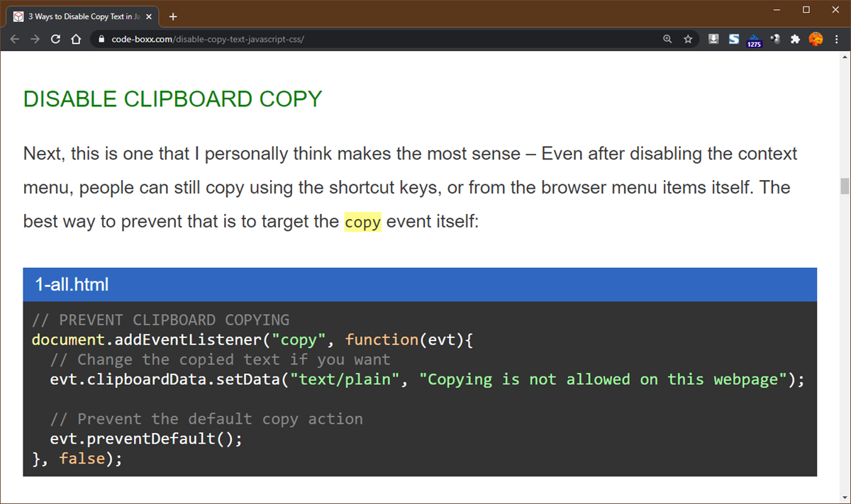Image resolution: width=851 pixels, height=504 pixels.
Task: Open the blue S extension
Action: tap(734, 39)
